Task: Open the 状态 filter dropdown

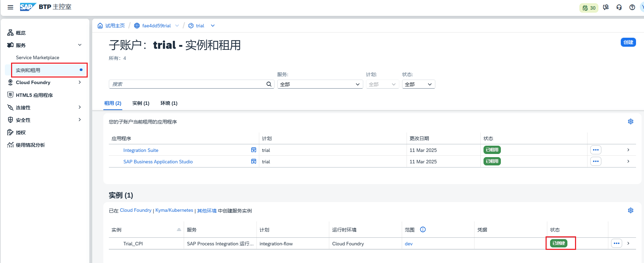Action: pyautogui.click(x=418, y=84)
